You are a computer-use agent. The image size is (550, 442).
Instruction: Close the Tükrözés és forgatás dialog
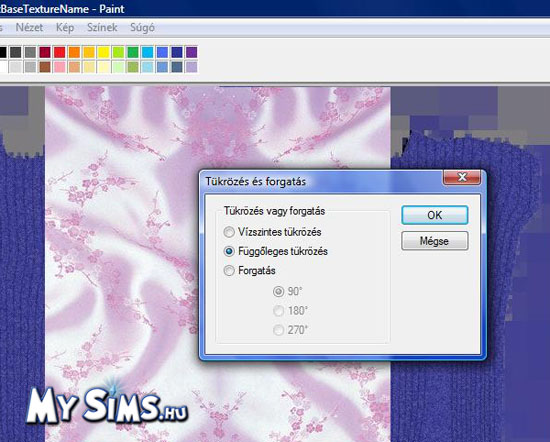coord(462,178)
